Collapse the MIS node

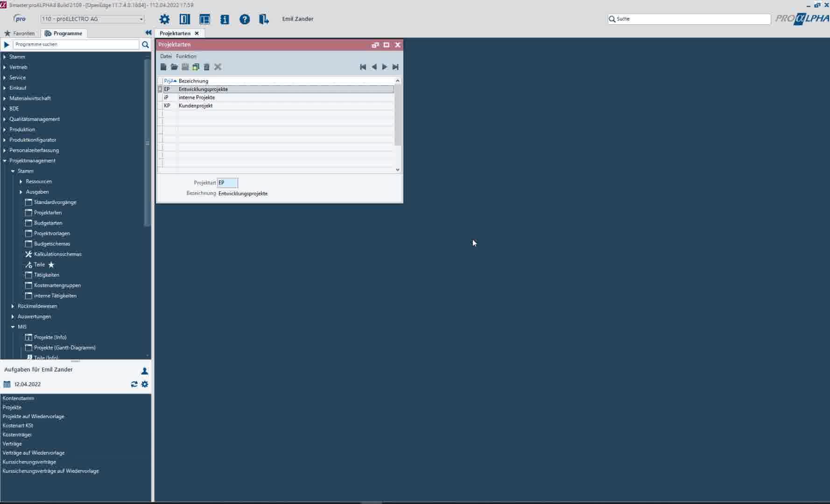click(13, 327)
